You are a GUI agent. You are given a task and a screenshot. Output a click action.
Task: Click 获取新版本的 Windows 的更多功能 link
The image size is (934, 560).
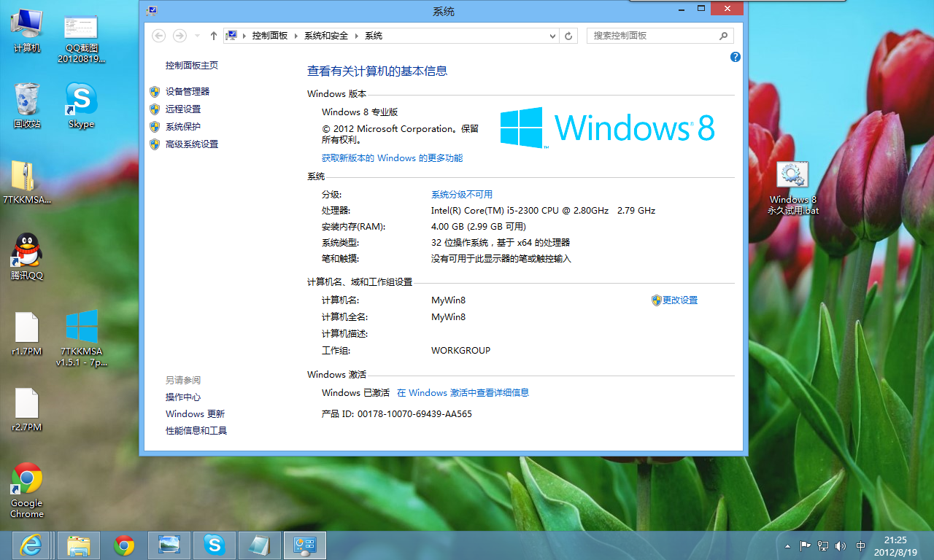[393, 157]
